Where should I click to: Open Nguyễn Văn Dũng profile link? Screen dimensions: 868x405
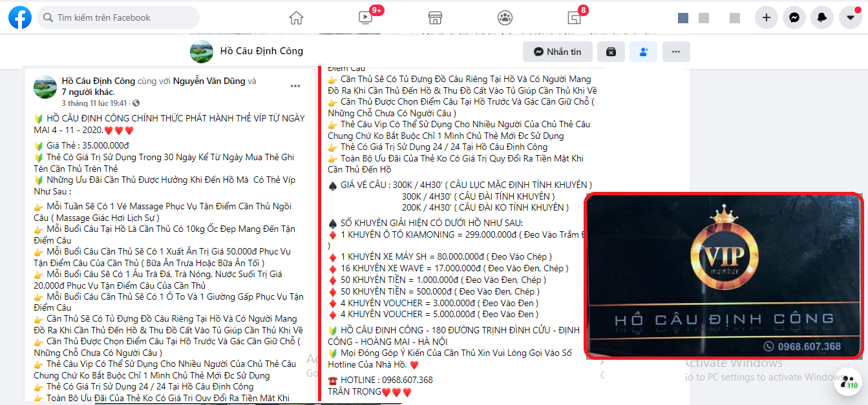click(x=209, y=81)
